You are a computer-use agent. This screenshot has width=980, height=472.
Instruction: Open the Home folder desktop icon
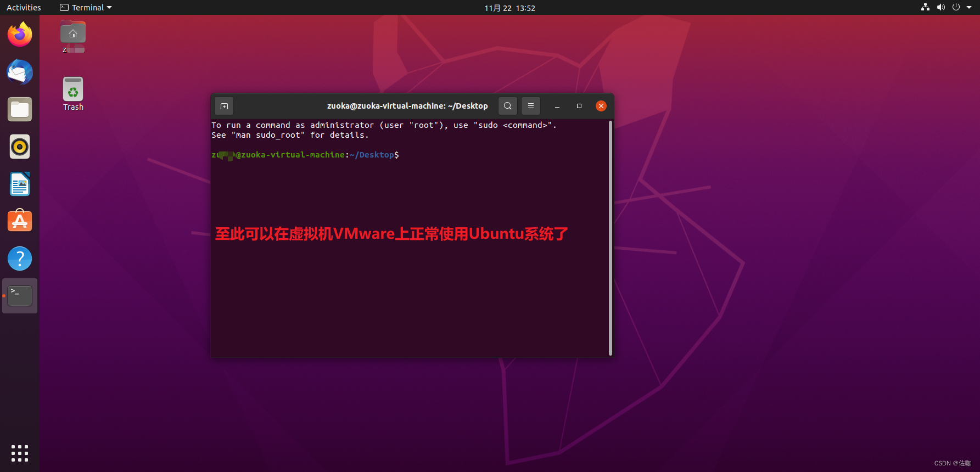pos(73,37)
